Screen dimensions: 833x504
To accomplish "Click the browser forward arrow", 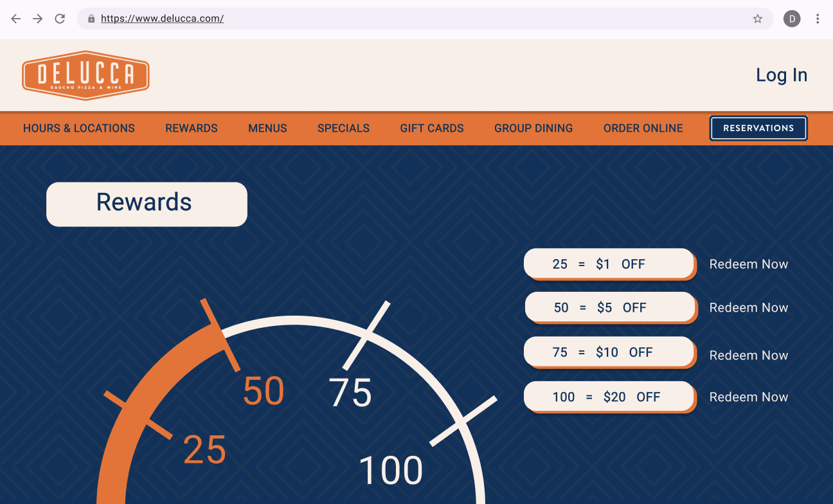I will [38, 19].
